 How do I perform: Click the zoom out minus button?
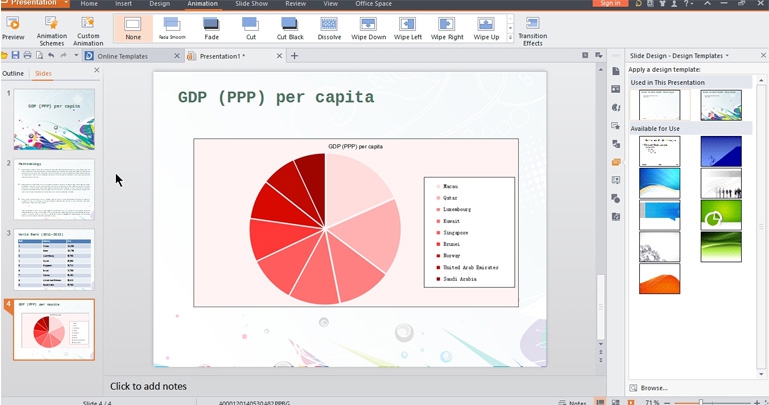(668, 403)
